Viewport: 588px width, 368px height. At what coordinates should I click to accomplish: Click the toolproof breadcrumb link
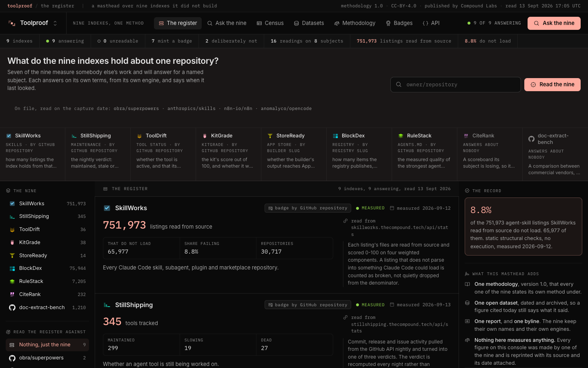click(20, 6)
